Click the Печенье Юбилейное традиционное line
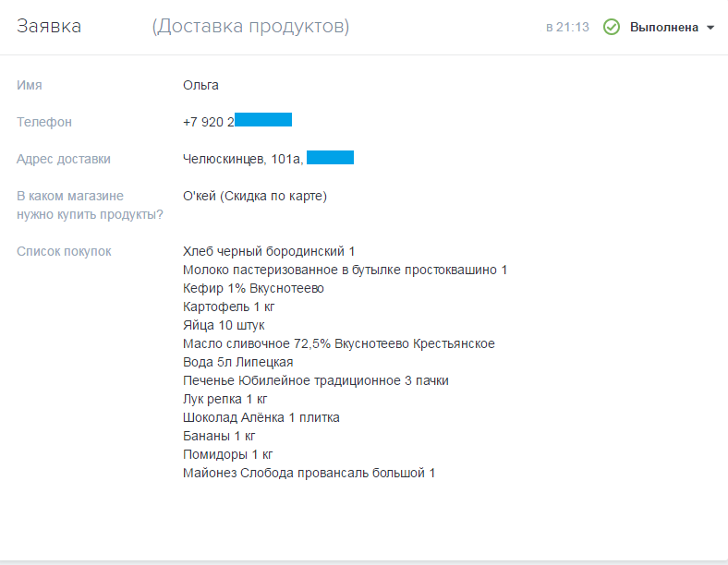The image size is (728, 565). click(x=316, y=380)
